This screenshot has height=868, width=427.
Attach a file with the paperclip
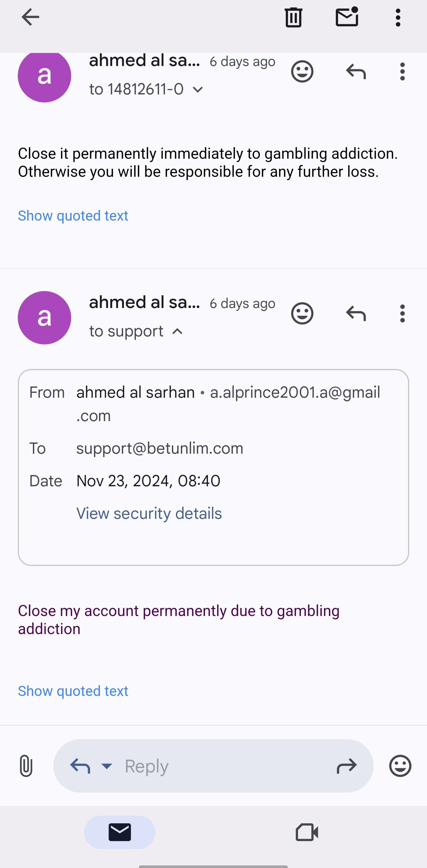click(26, 766)
